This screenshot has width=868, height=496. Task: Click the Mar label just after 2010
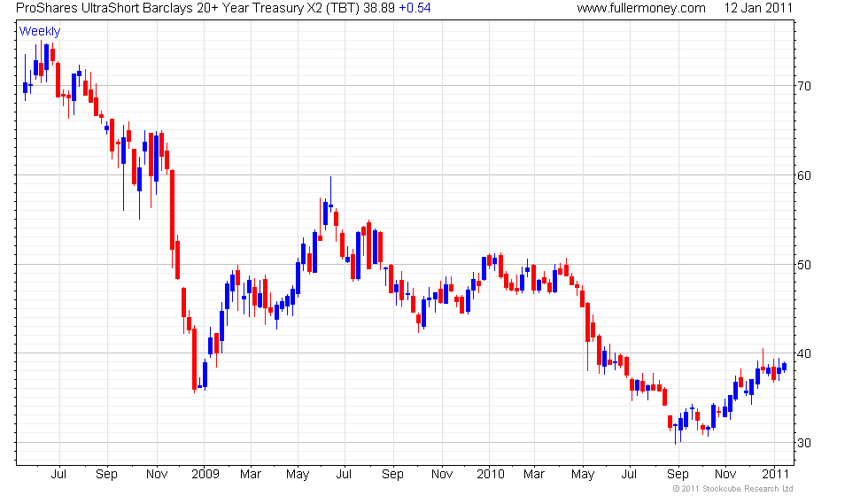coord(533,475)
